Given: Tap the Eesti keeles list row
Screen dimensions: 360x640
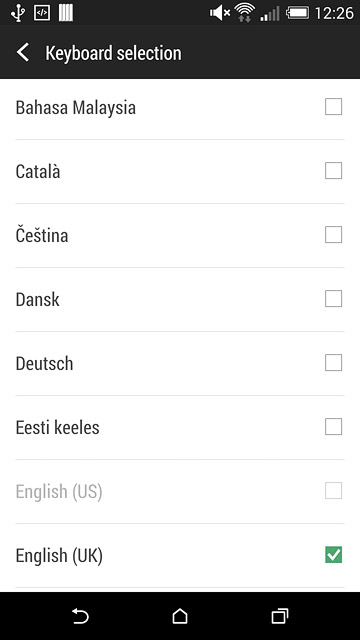Looking at the screenshot, I should tap(180, 427).
